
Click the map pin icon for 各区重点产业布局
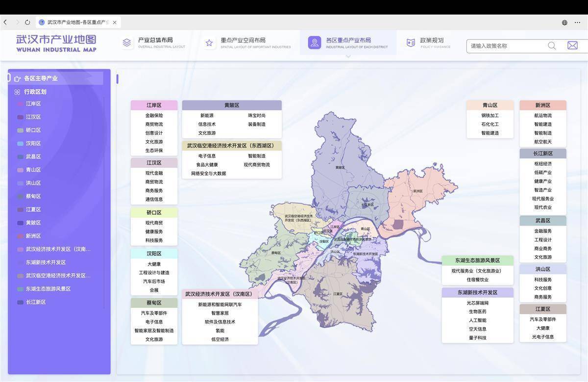[x=315, y=43]
